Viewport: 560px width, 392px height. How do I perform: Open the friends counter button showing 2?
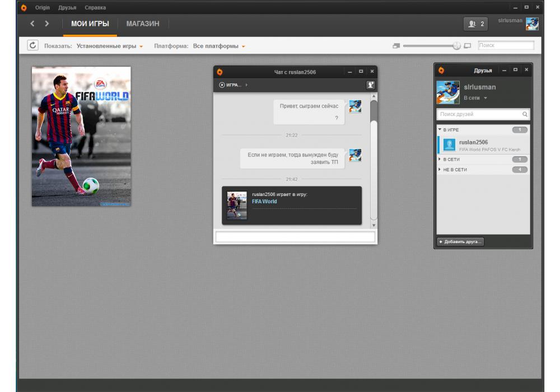tap(475, 24)
